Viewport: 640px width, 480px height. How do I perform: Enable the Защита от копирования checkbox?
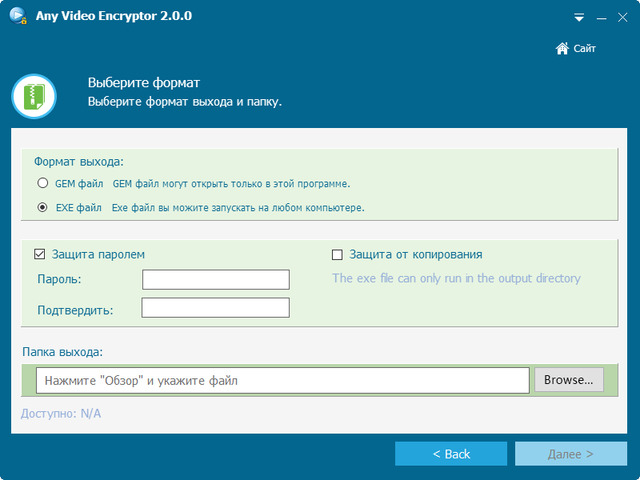click(337, 255)
